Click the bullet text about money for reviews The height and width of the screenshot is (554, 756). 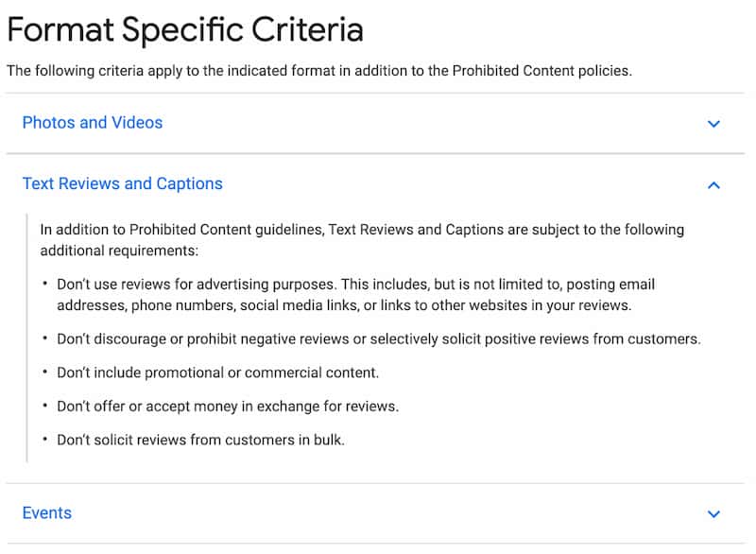(x=228, y=407)
